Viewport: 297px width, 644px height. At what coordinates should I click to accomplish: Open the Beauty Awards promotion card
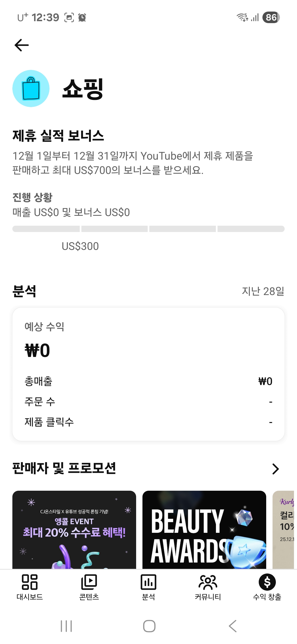204,530
